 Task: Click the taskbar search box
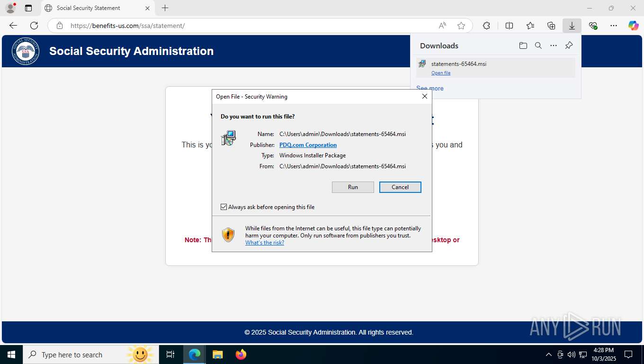[90, 355]
